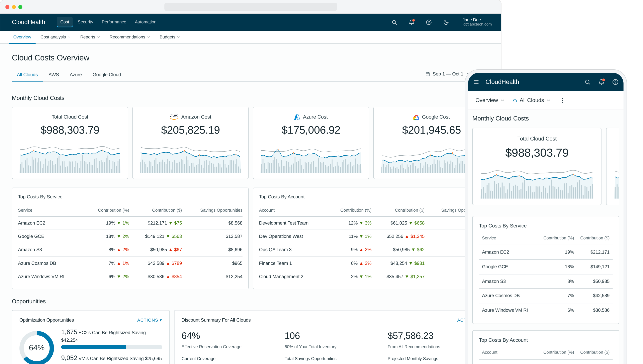Click Dev Operations West account row
This screenshot has width=643, height=364.
tap(362, 236)
